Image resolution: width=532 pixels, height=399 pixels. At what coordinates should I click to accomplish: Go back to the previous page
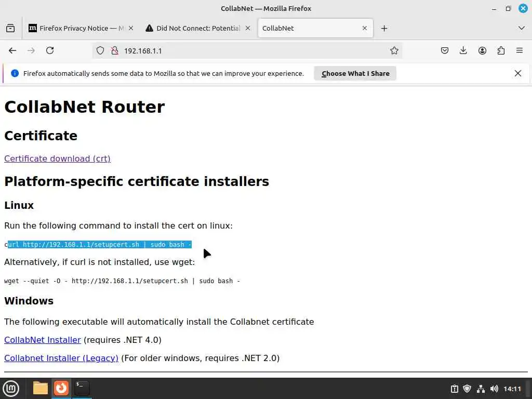pos(12,50)
